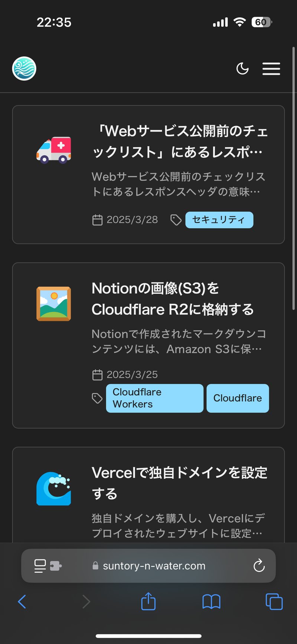297x644 pixels.
Task: Select the standalone Cloudflare tag
Action: pyautogui.click(x=238, y=398)
